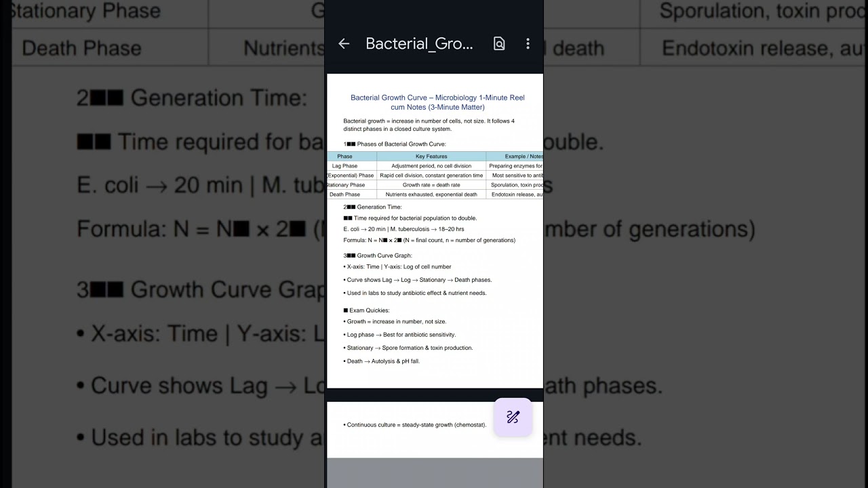Click 'tationary Phase' cell in document table
This screenshot has width=868, height=488.
351,185
